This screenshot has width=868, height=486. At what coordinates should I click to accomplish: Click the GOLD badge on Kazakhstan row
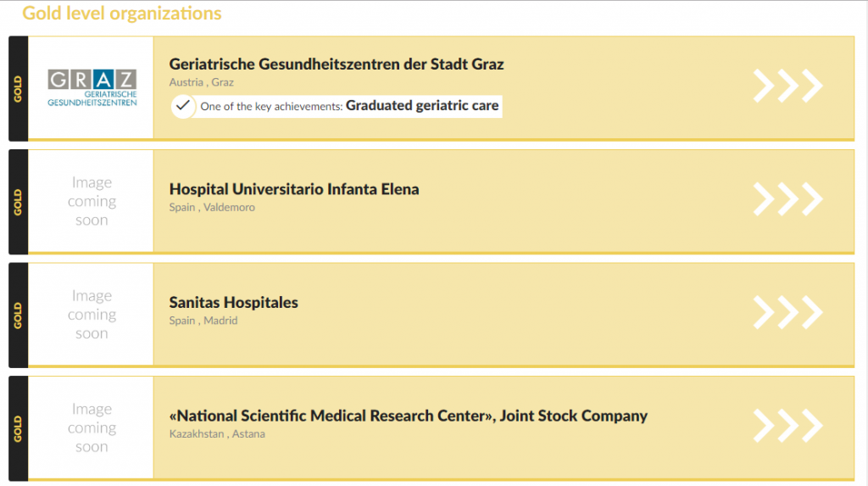(x=19, y=428)
